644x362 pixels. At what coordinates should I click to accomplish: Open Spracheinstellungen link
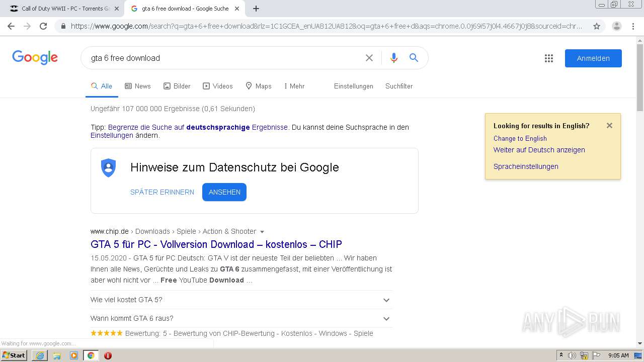pos(526,166)
